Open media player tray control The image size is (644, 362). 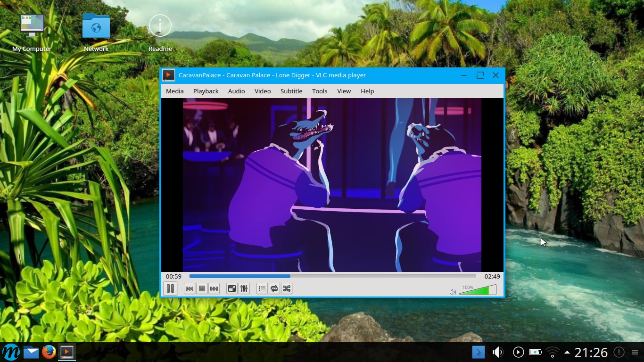coord(518,352)
